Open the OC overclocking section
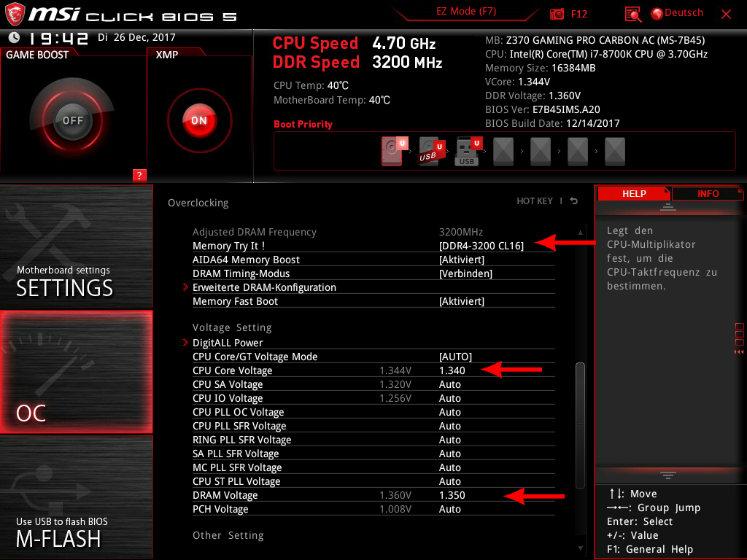 76,372
